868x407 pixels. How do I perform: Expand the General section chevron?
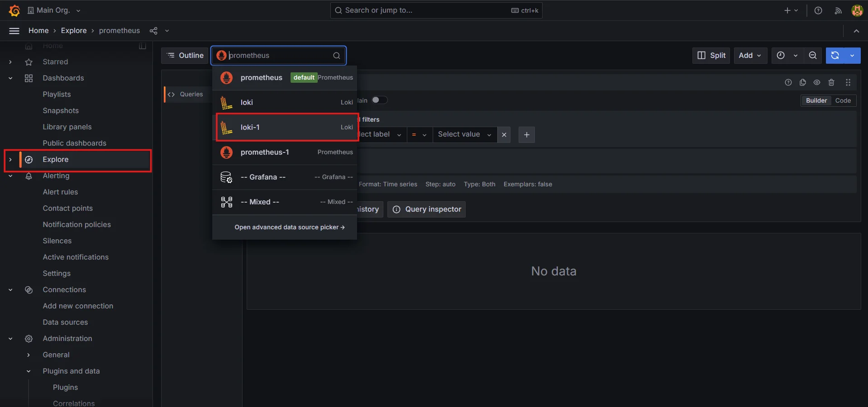tap(29, 355)
